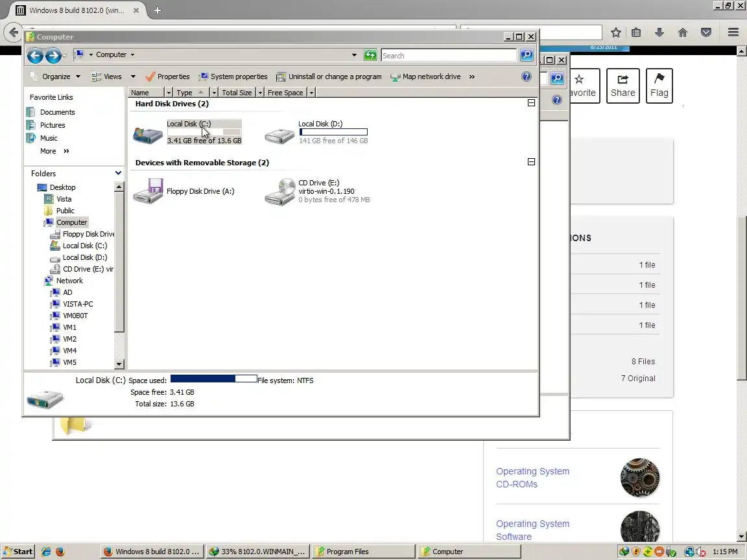The width and height of the screenshot is (747, 560).
Task: Open Name column filter dropdown
Action: [x=168, y=93]
